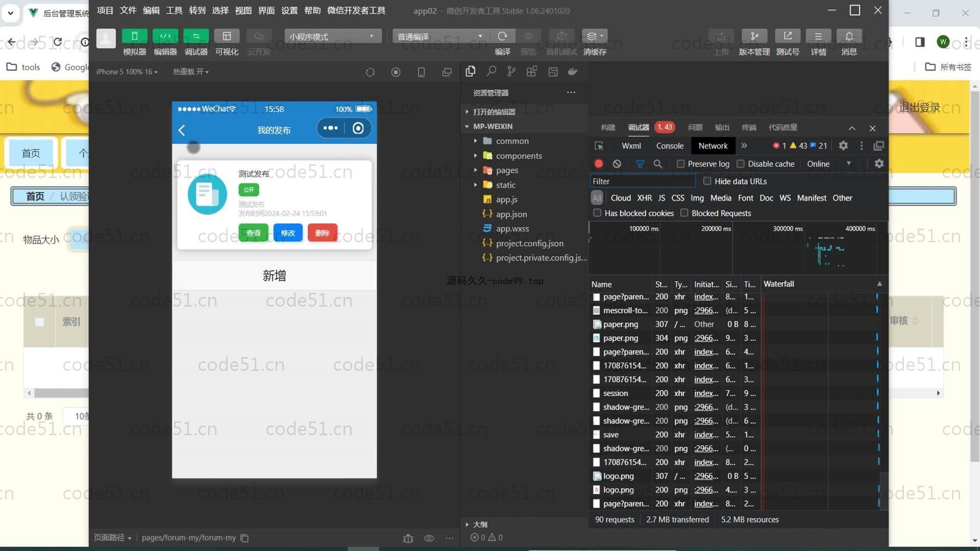
Task: Toggle the 调试器 debugger button
Action: point(196,36)
